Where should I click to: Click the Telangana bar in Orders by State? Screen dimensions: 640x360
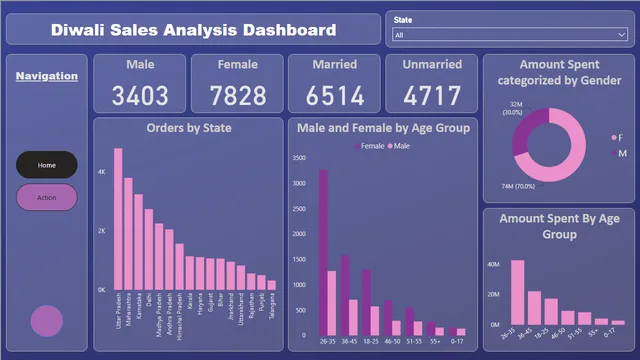point(271,285)
